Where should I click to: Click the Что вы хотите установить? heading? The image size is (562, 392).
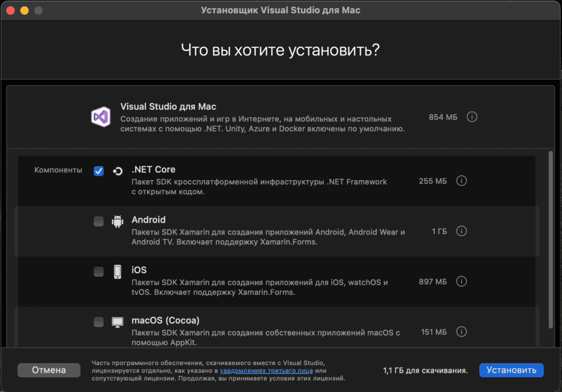[x=280, y=50]
